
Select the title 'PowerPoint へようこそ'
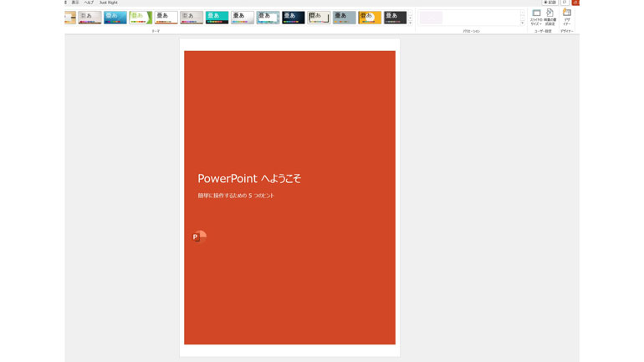point(249,179)
